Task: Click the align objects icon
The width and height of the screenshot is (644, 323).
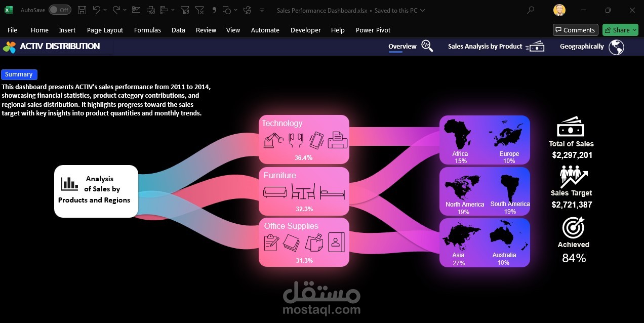Action: [164, 10]
